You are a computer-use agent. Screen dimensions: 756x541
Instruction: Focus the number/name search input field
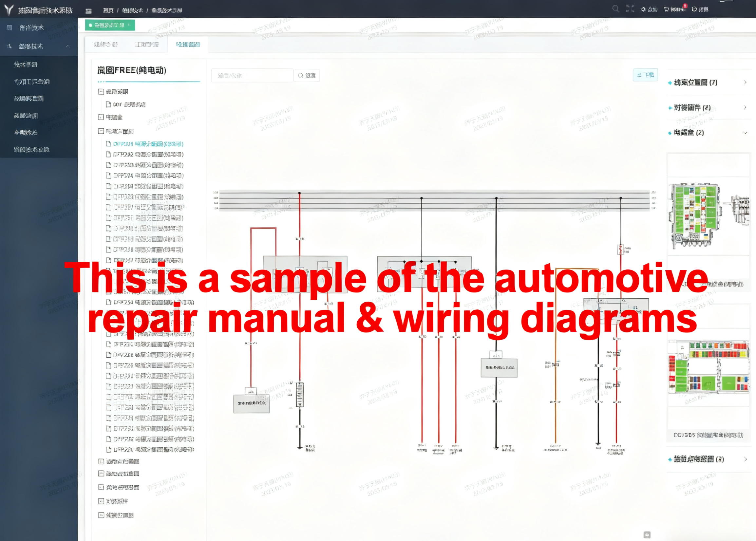(252, 76)
